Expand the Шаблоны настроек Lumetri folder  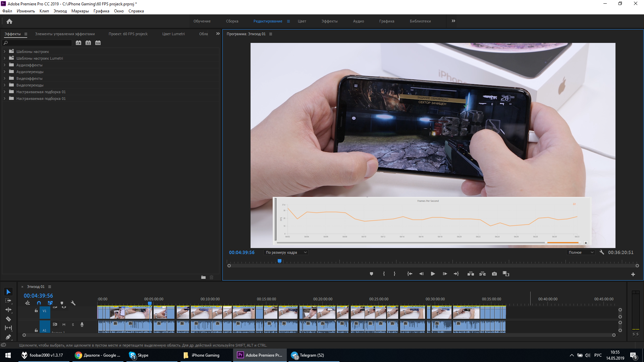tap(4, 58)
